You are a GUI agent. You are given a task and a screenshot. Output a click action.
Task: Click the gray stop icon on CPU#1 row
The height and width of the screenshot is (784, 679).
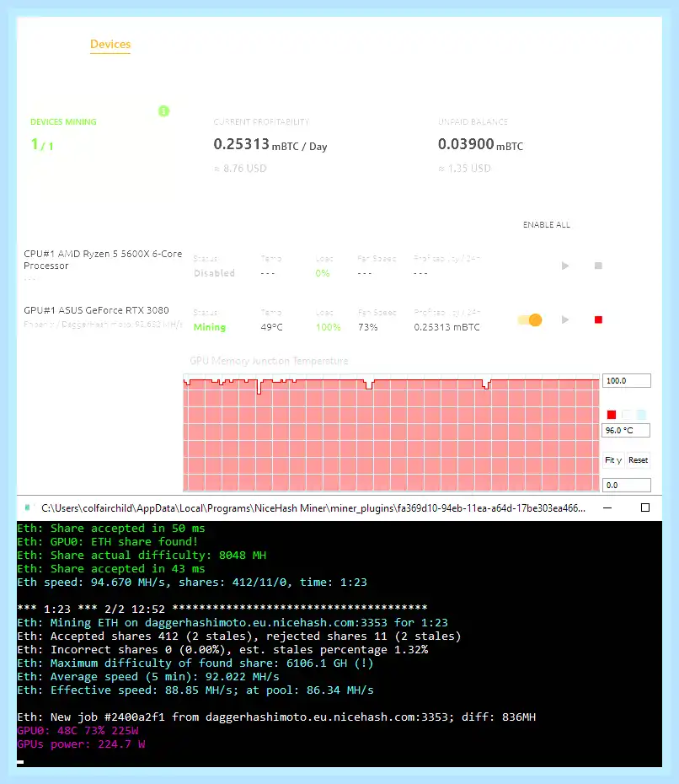click(x=598, y=266)
